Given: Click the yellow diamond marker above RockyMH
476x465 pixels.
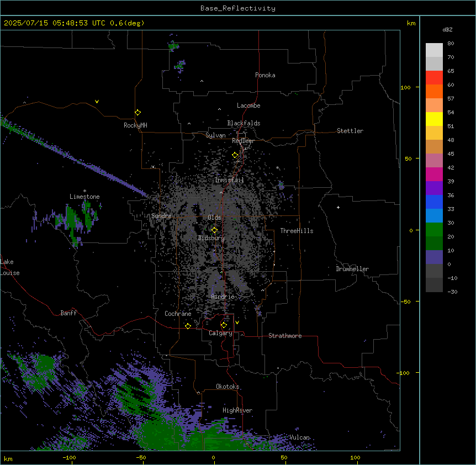Looking at the screenshot, I should pos(137,112).
